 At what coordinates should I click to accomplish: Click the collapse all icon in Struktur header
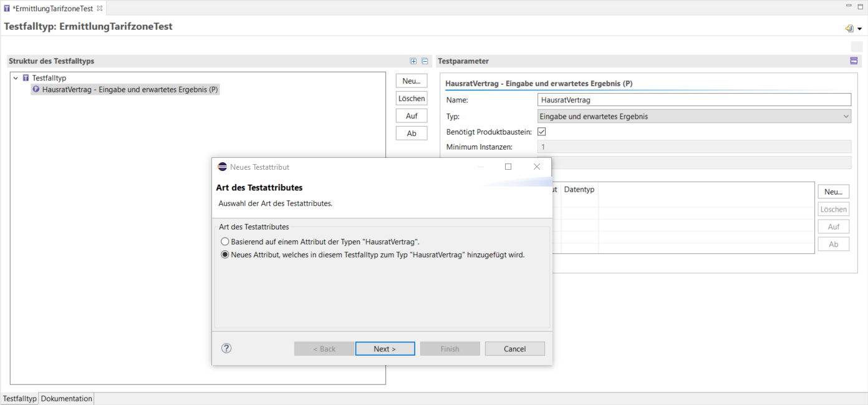tap(425, 61)
